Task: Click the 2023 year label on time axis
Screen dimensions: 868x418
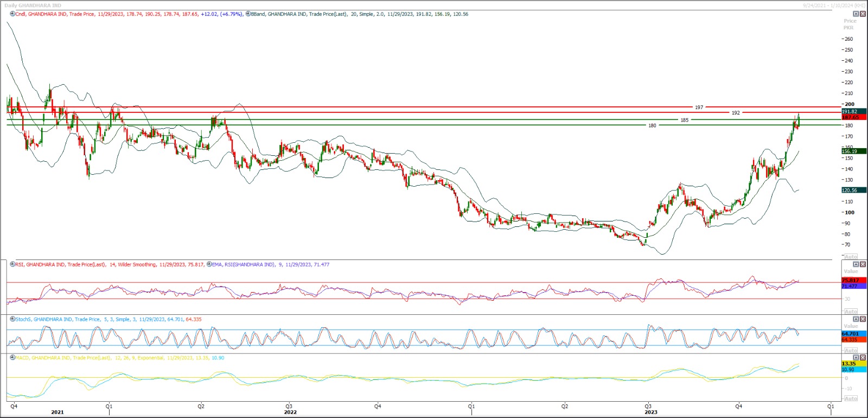Action: click(651, 412)
